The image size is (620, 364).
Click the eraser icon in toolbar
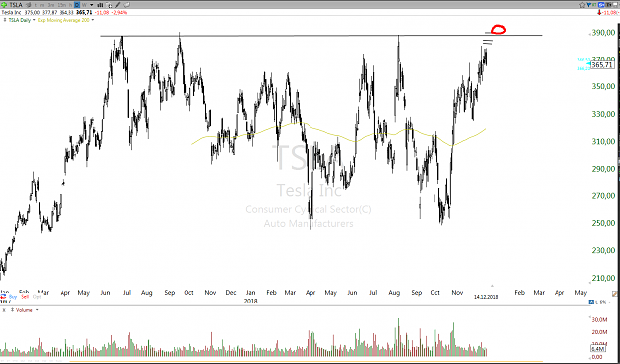tap(127, 5)
